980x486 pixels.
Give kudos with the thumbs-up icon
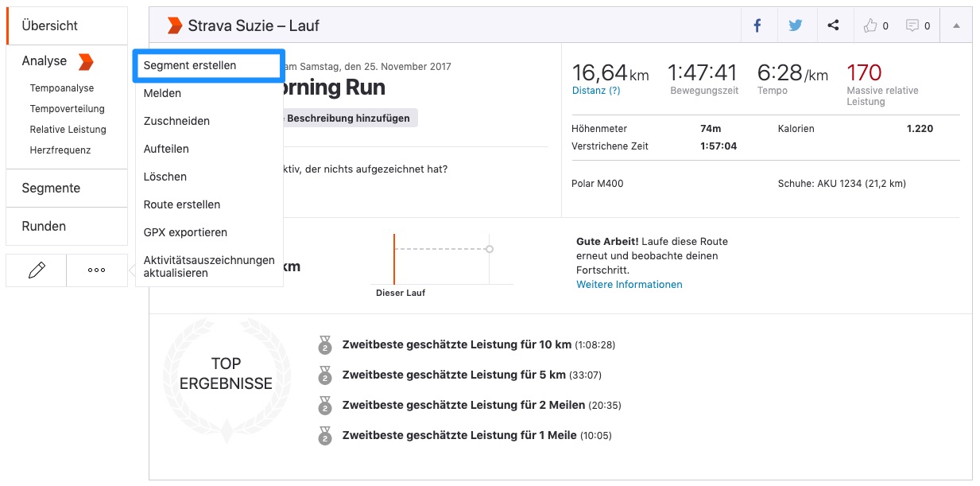pos(870,25)
